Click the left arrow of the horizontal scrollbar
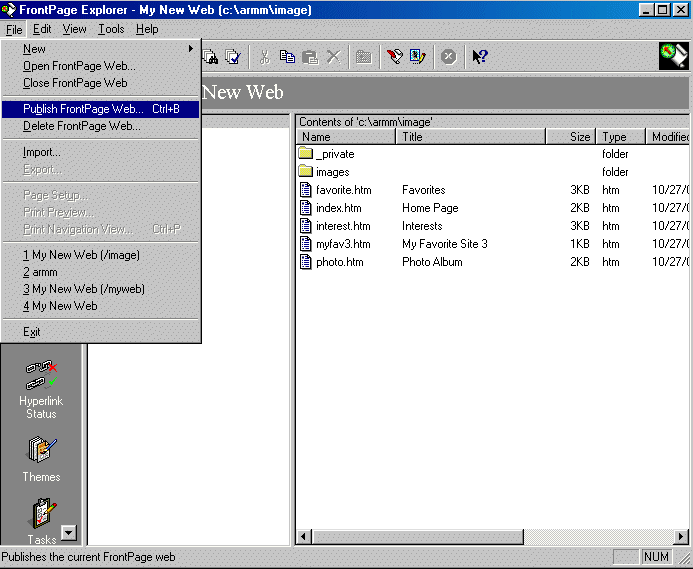This screenshot has height=569, width=693. point(303,537)
